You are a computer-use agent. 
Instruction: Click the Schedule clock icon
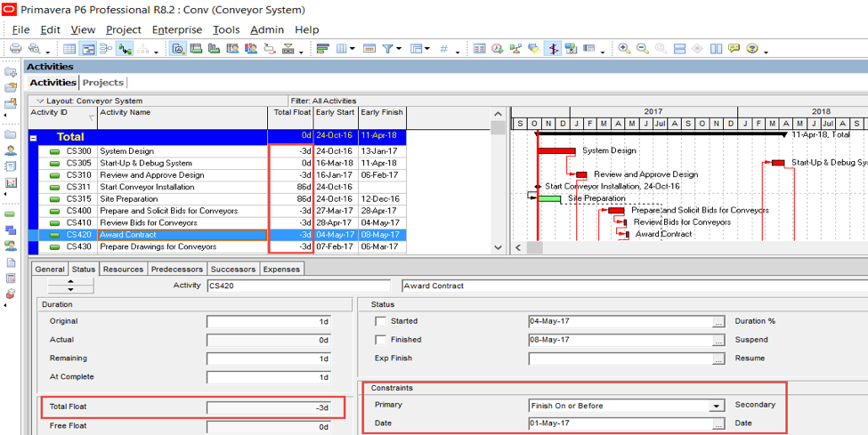498,49
